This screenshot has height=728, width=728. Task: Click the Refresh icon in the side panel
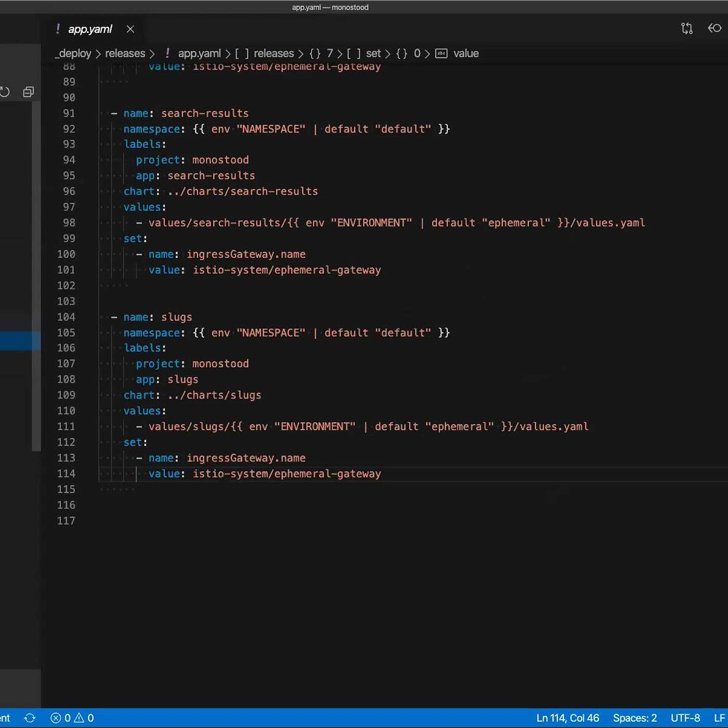coord(5,92)
